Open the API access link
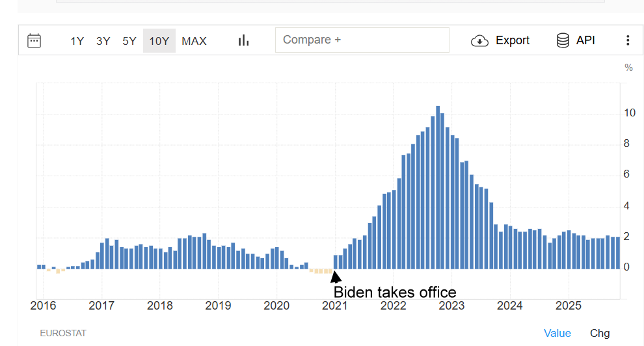 click(x=585, y=40)
